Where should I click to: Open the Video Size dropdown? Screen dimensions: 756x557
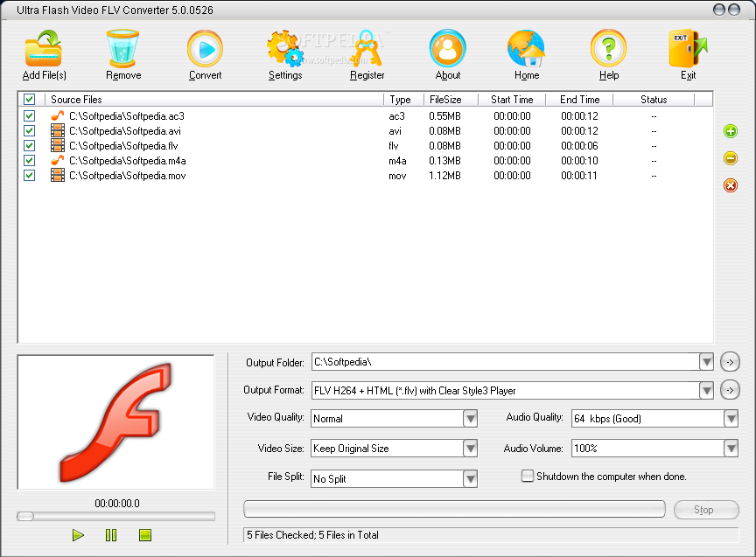tap(470, 449)
